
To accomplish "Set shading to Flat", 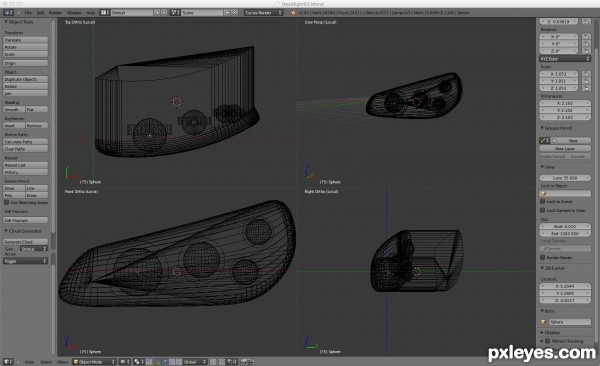I will 37,109.
